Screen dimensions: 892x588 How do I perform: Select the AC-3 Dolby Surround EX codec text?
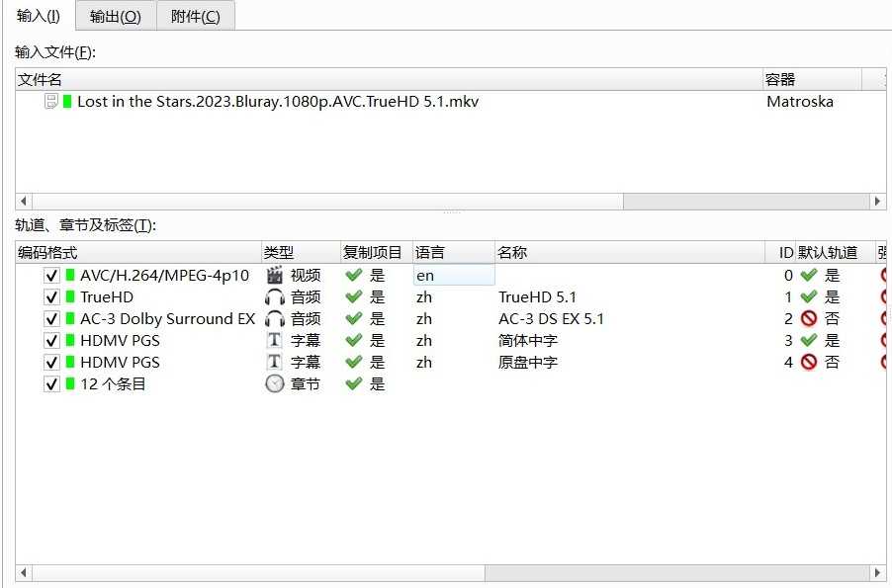168,319
